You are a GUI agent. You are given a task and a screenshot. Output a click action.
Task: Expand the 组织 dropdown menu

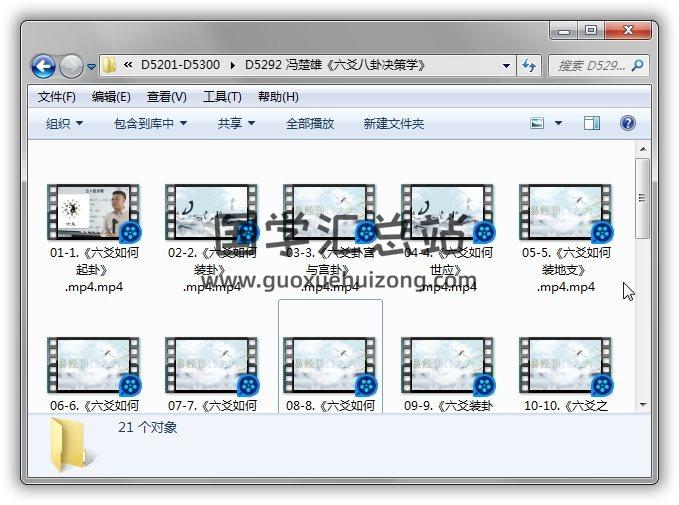click(x=64, y=124)
